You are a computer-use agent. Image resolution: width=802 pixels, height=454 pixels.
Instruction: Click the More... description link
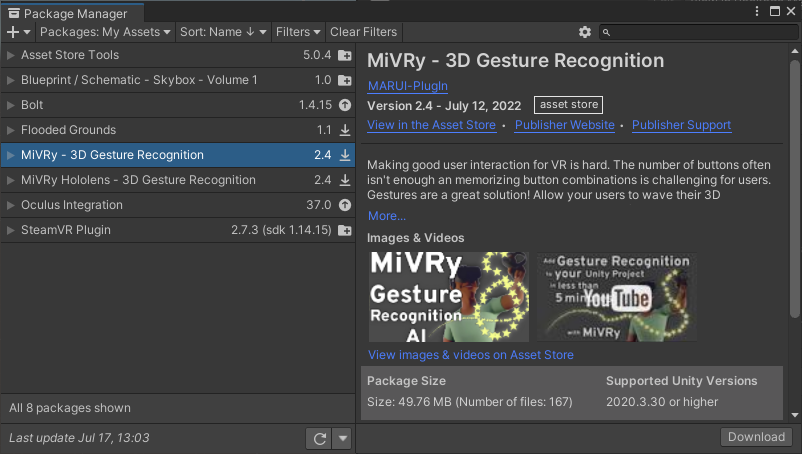(x=387, y=216)
